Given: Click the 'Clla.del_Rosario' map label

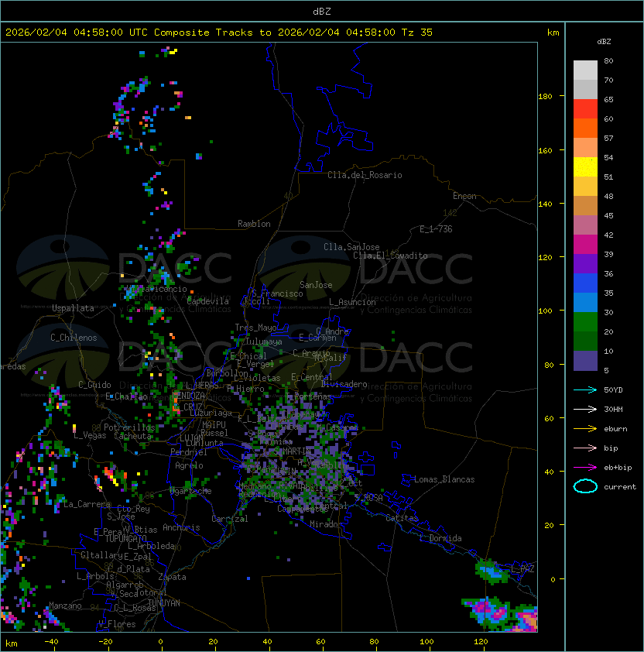Looking at the screenshot, I should [365, 175].
